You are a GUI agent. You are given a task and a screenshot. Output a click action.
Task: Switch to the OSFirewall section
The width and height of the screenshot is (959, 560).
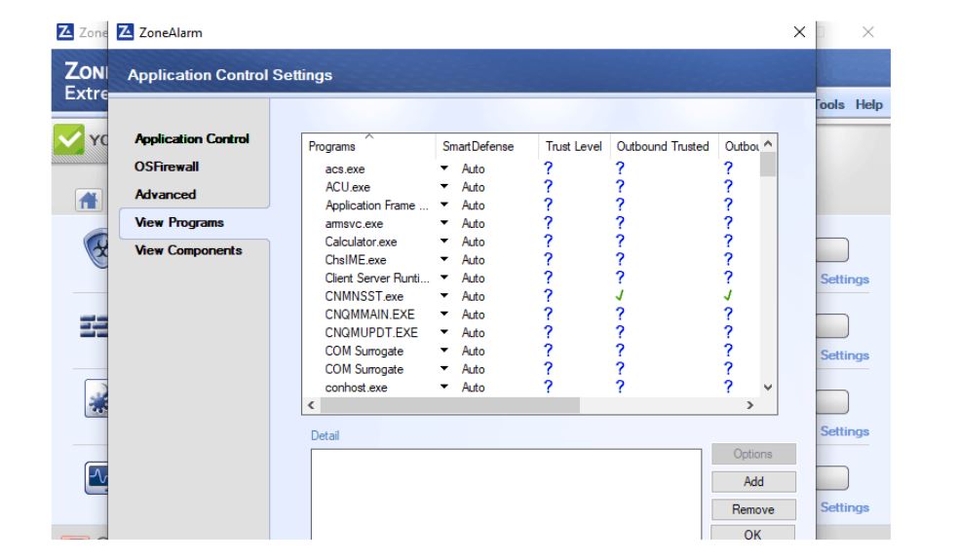point(167,167)
